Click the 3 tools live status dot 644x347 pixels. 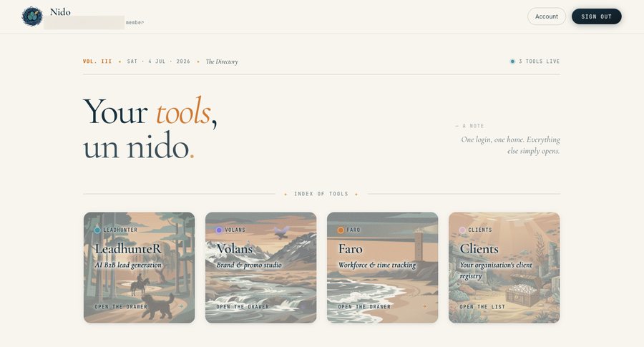coord(512,62)
